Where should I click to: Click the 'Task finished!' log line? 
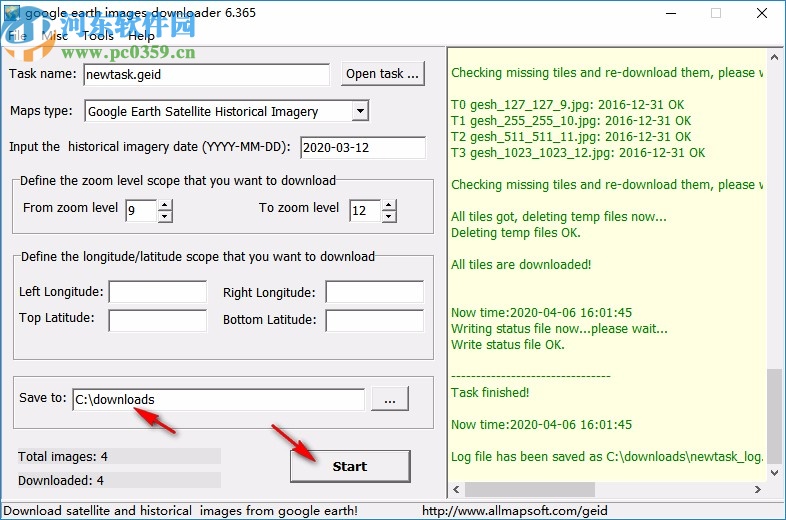490,393
